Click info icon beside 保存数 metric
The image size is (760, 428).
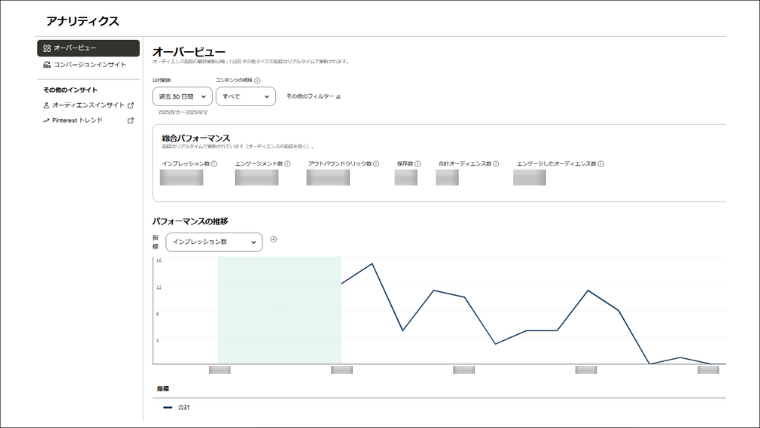pyautogui.click(x=418, y=164)
